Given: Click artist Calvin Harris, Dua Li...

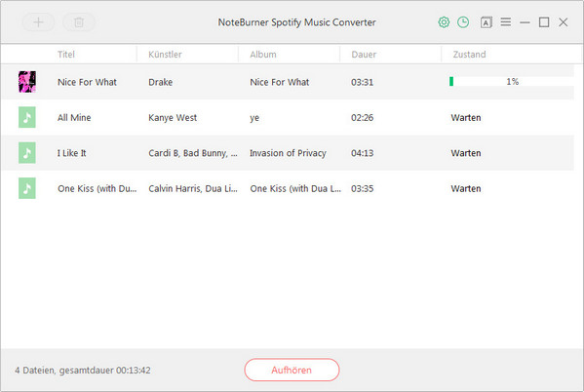Looking at the screenshot, I should coord(193,188).
